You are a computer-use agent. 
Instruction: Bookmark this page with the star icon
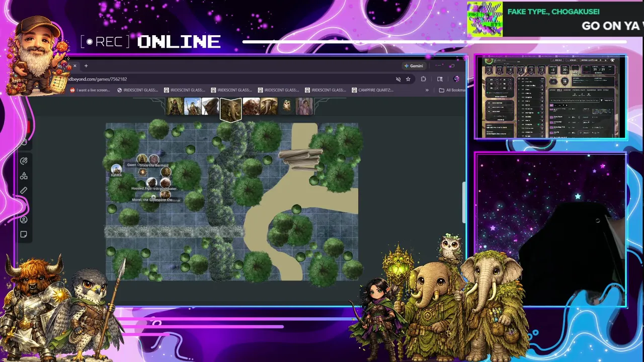click(x=408, y=79)
